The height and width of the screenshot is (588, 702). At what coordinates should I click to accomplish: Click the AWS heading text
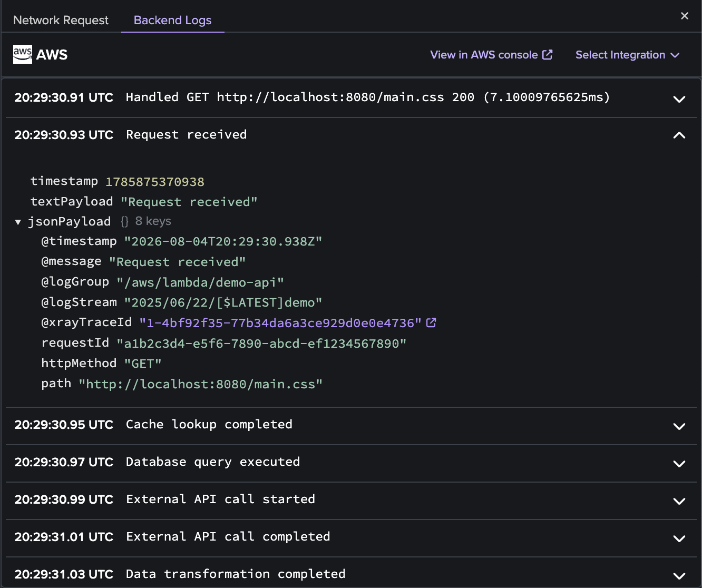pos(52,55)
